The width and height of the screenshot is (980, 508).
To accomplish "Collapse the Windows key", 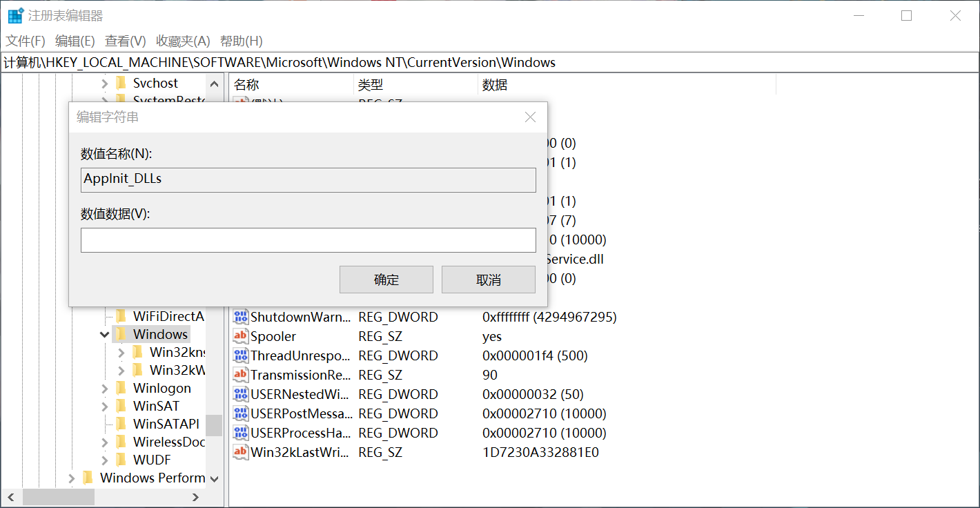I will tap(105, 335).
